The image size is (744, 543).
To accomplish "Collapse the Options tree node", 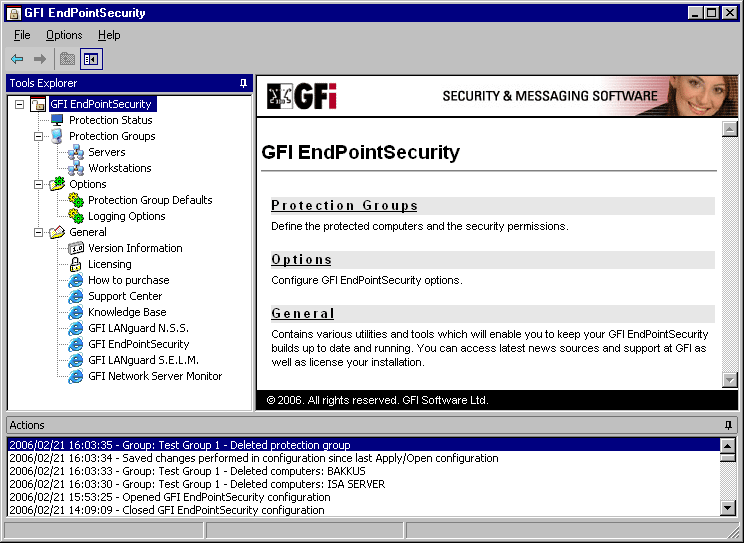I will click(38, 184).
